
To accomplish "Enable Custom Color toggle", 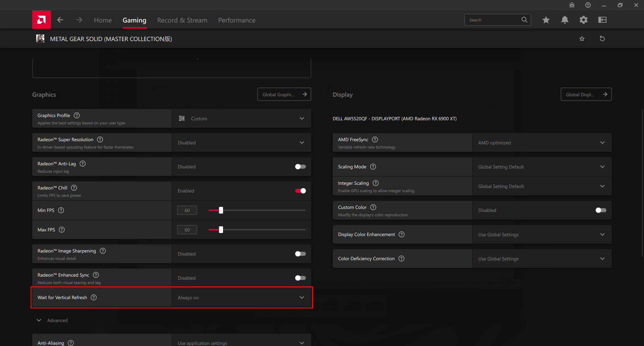I will click(x=601, y=210).
